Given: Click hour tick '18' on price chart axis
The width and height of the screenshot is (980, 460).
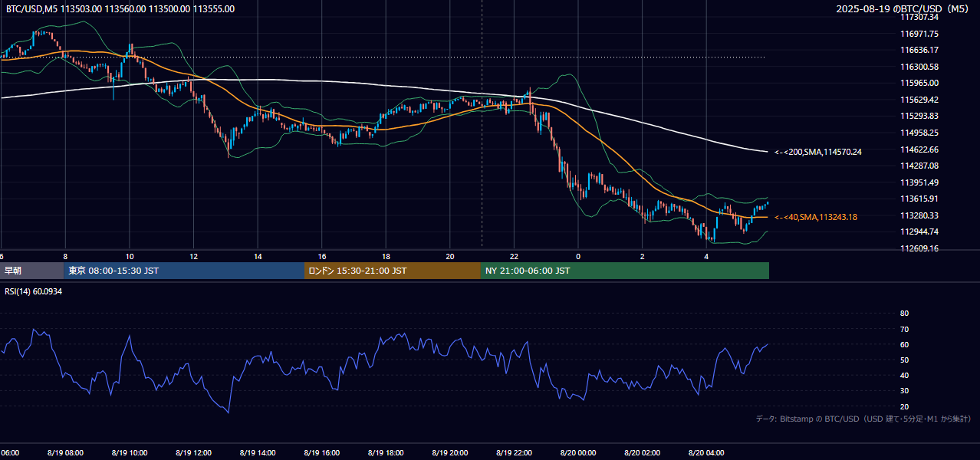Looking at the screenshot, I should (386, 256).
